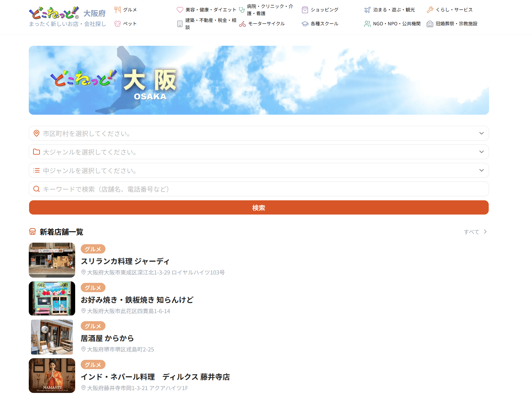Click グルメ tag above ディルクス listing
The width and height of the screenshot is (532, 396).
pos(93,364)
